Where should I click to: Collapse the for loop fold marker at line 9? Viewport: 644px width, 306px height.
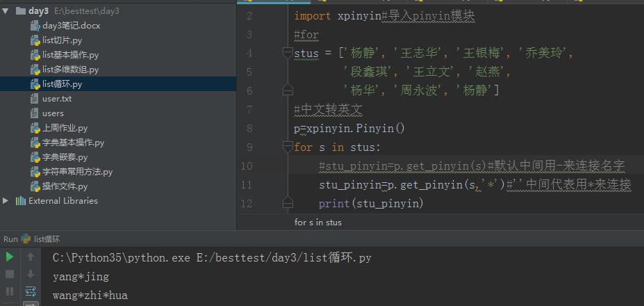click(288, 147)
